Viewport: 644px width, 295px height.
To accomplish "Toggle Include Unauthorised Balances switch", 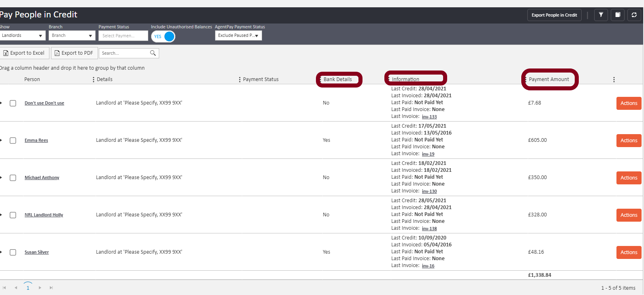I will pos(163,36).
